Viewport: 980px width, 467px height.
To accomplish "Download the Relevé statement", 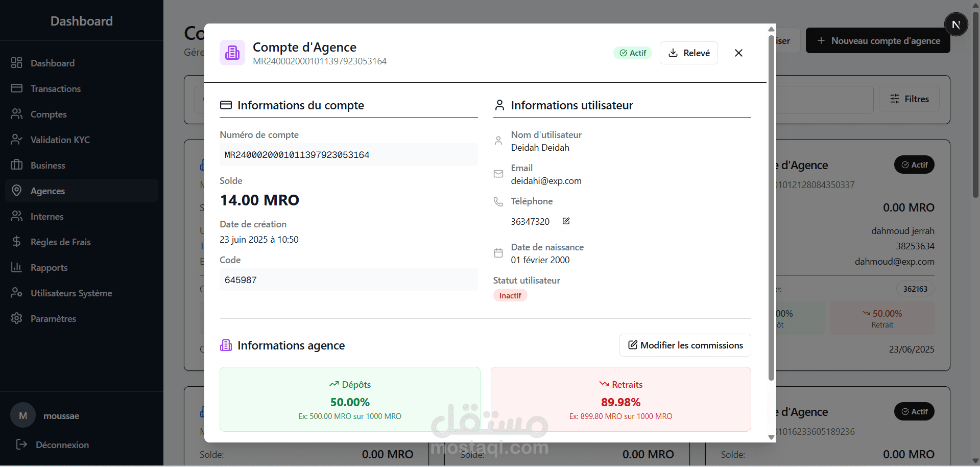I will (x=688, y=53).
